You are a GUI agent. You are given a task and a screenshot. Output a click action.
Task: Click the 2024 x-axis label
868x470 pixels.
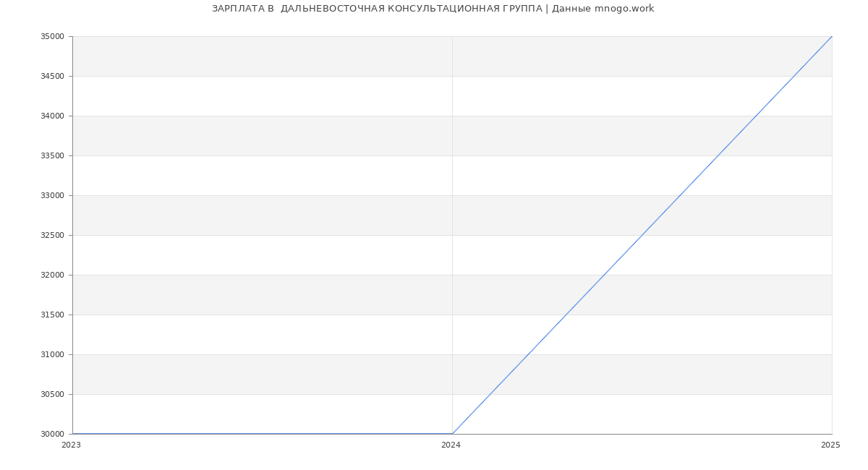point(451,445)
